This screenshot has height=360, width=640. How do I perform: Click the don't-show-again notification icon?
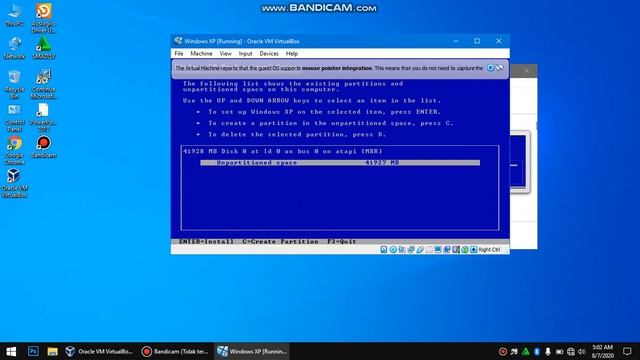(500, 68)
